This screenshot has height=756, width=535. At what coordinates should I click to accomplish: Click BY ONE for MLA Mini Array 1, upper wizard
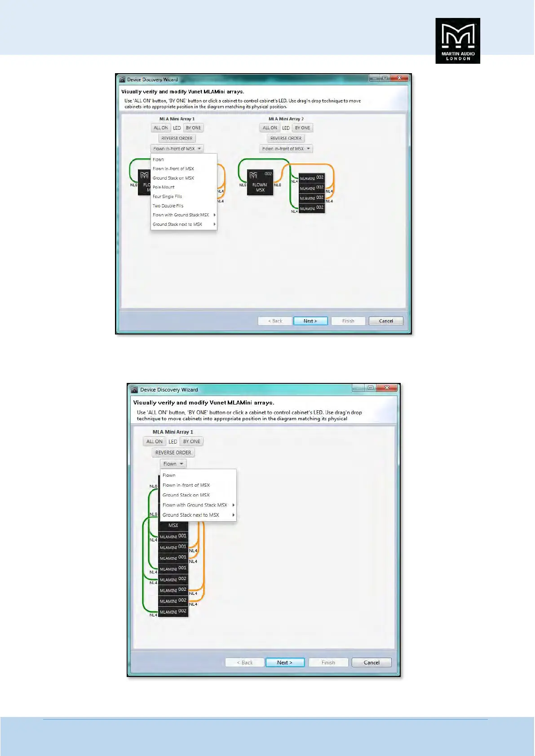pyautogui.click(x=194, y=128)
